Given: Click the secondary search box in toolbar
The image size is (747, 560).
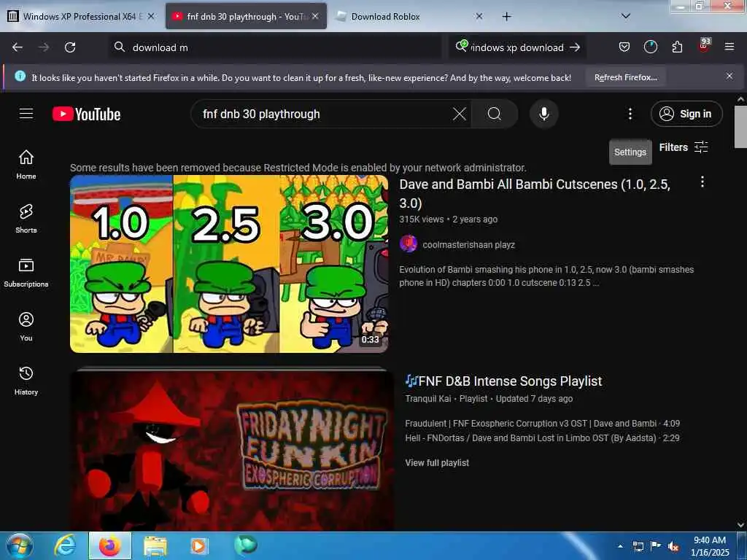Looking at the screenshot, I should click(x=517, y=47).
